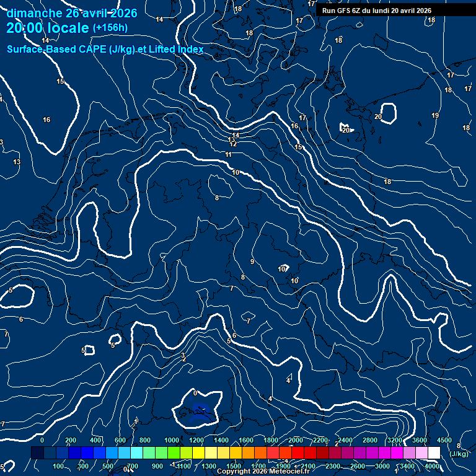The image size is (476, 476).
Task: Click the '12' contour label on the map
Action: (233, 144)
